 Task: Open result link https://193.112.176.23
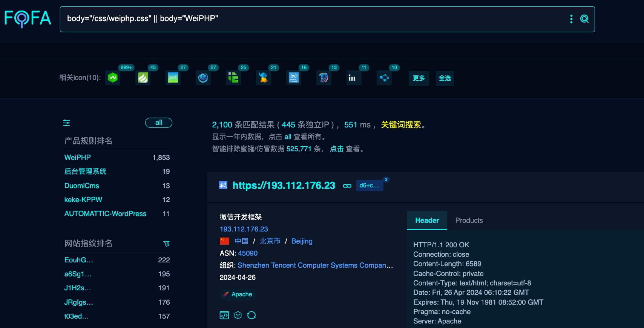point(284,185)
